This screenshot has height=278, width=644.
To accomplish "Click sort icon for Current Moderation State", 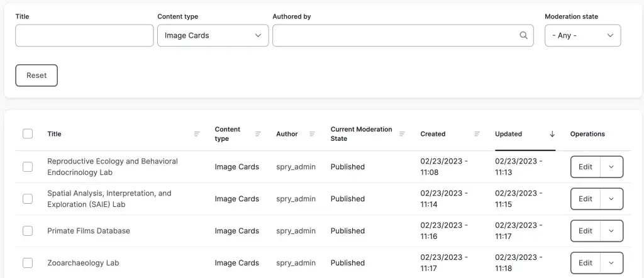I will pos(402,134).
